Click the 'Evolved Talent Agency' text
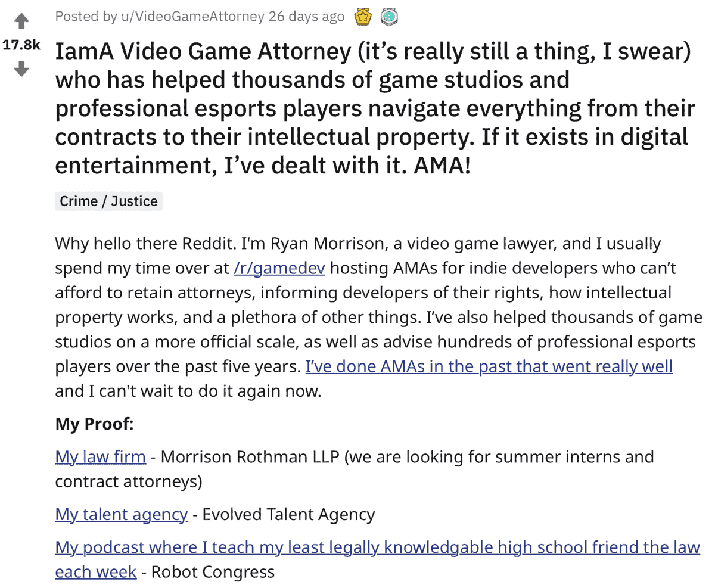This screenshot has width=715, height=588. (x=288, y=514)
